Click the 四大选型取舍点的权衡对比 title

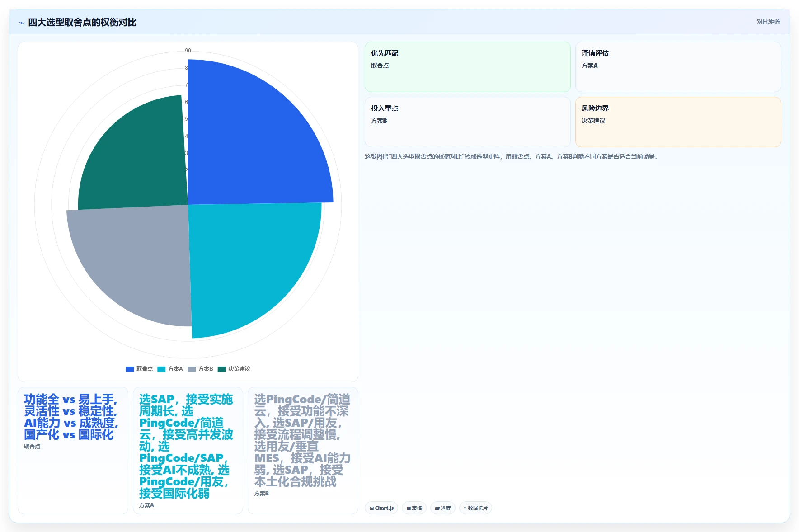(82, 22)
